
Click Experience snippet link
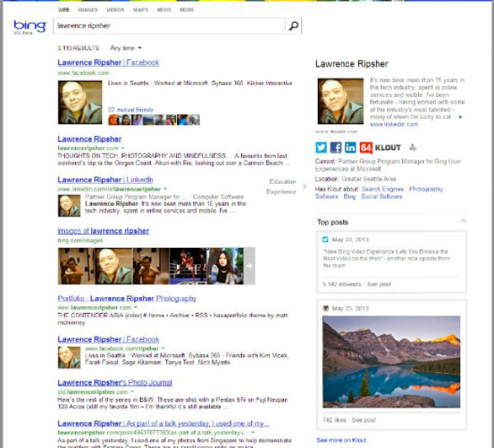281,192
